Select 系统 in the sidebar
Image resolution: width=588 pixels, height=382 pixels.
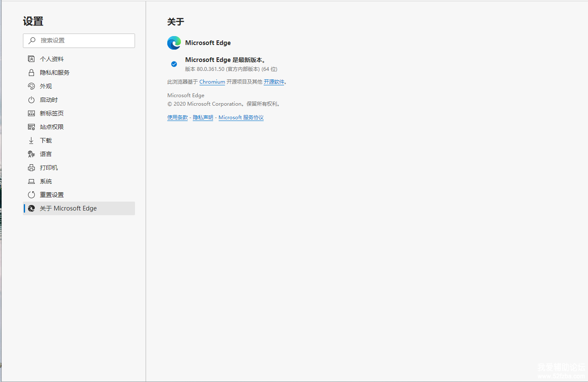point(79,181)
